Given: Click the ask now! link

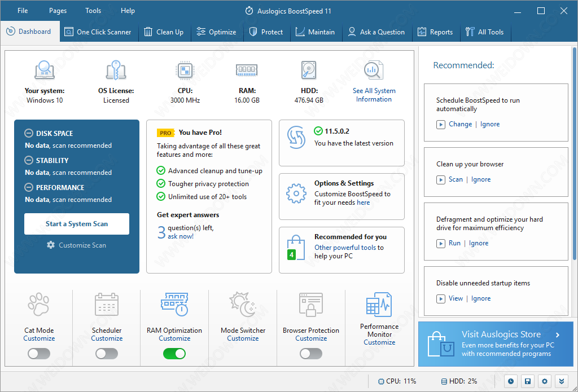Looking at the screenshot, I should point(181,236).
